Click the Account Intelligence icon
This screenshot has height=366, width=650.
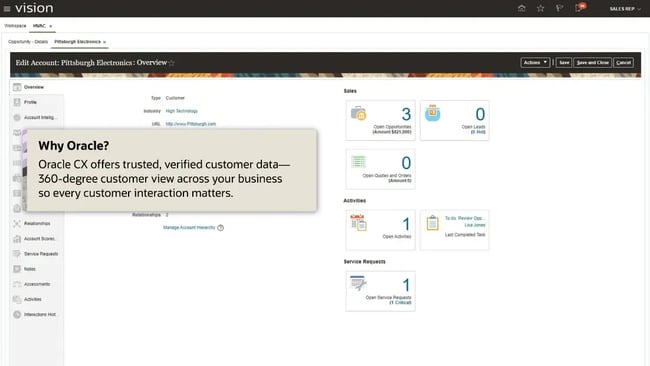click(x=17, y=117)
